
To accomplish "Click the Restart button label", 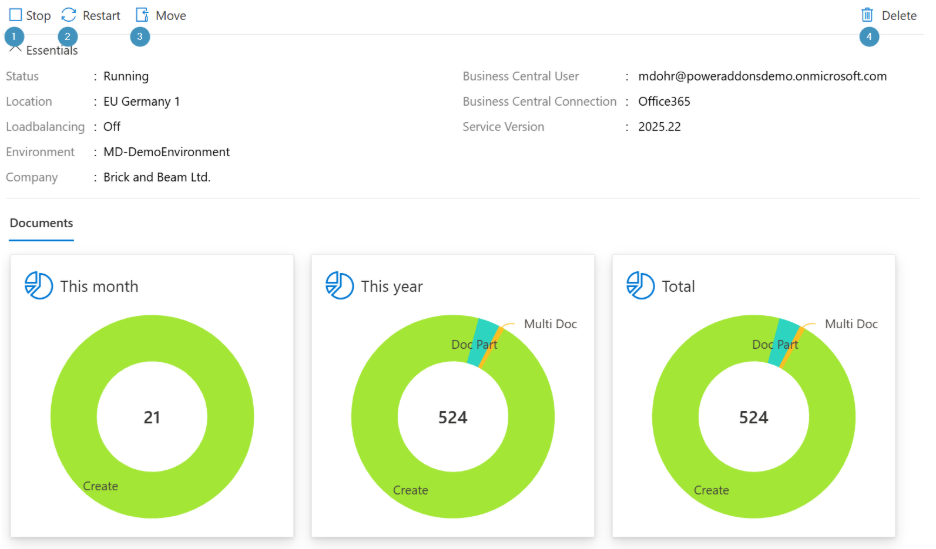I will [101, 16].
